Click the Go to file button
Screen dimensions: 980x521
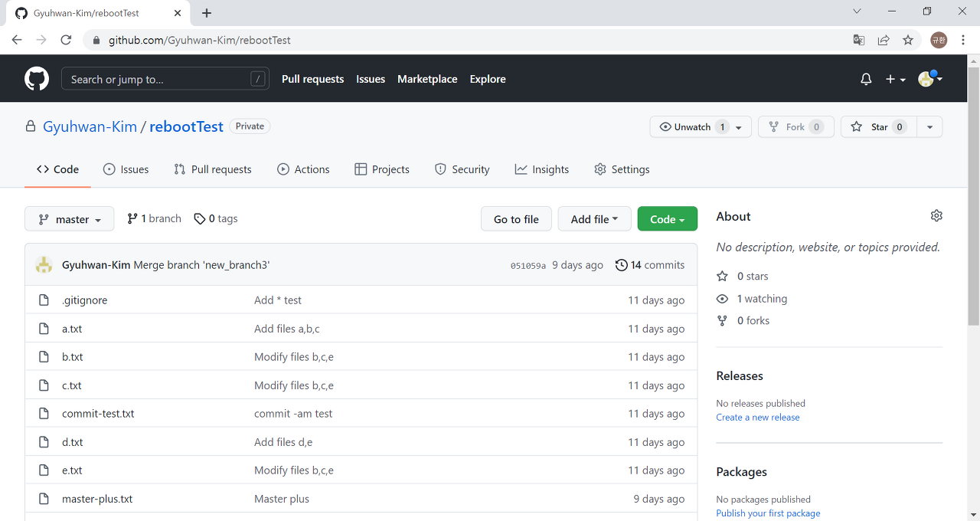click(x=516, y=219)
